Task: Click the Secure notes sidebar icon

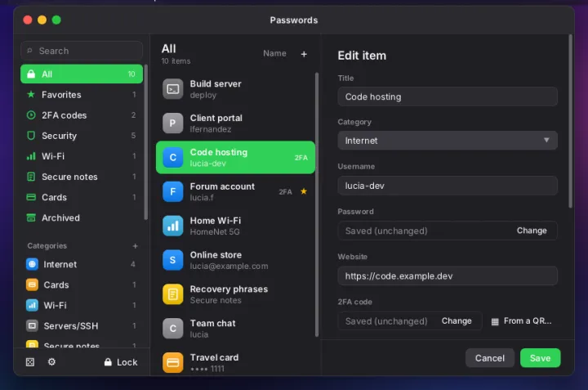Action: click(x=31, y=177)
